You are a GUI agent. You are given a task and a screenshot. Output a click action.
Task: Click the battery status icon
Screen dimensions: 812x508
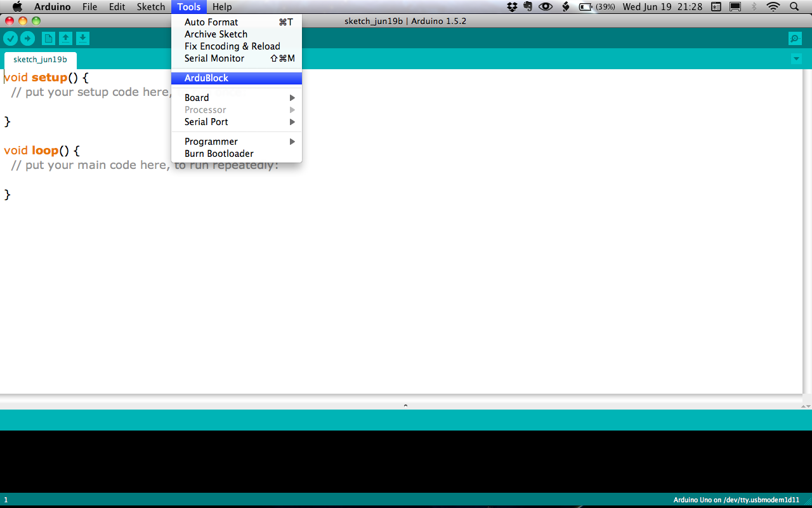click(x=586, y=7)
